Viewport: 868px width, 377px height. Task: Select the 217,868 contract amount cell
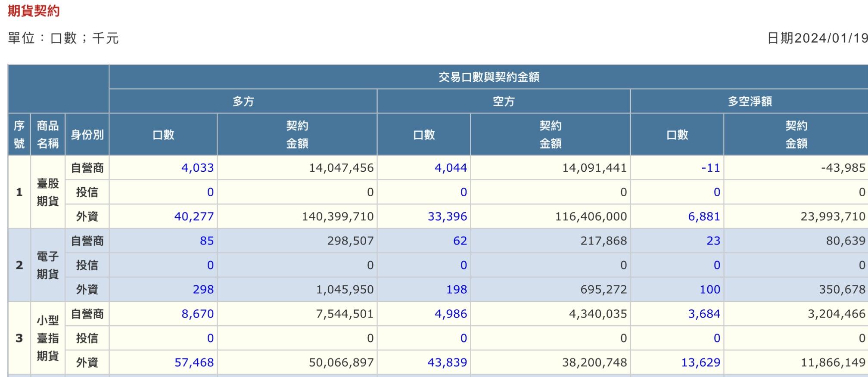pyautogui.click(x=551, y=241)
